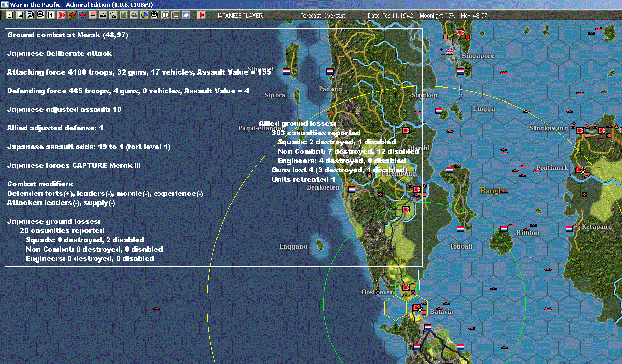Select Dutch flag beside Sibaret label
622x364 pixels.
coord(286,70)
